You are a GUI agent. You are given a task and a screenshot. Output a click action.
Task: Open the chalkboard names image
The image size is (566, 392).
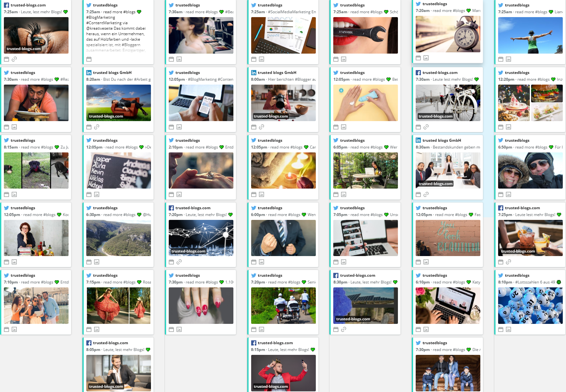coord(118,170)
